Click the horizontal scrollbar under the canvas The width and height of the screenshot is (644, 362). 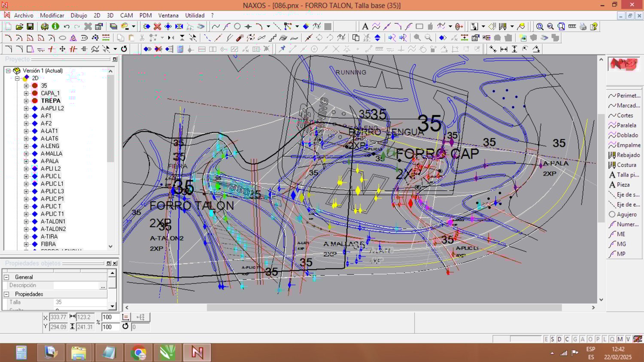384,307
